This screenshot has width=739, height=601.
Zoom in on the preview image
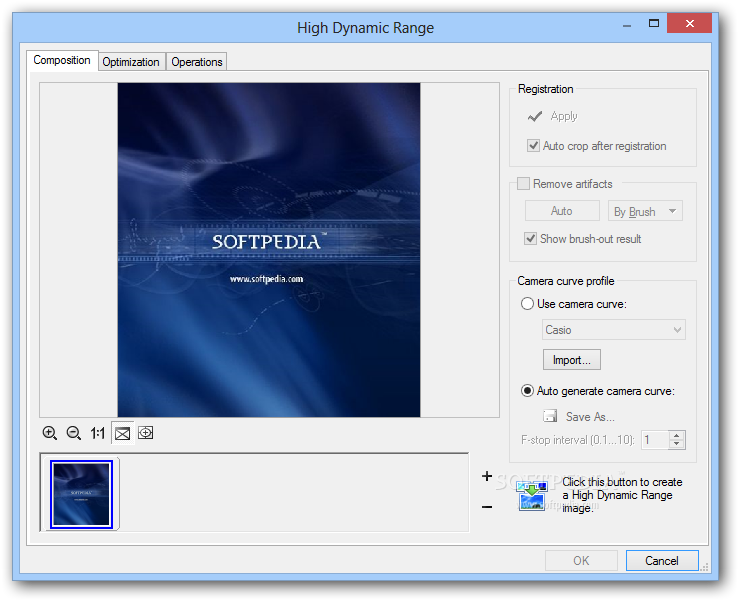pos(49,433)
